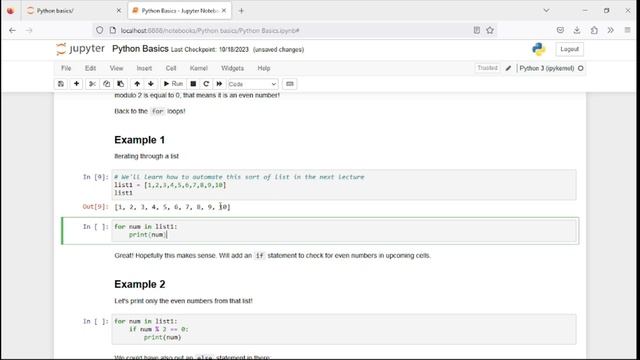Open the Kernel menu
The height and width of the screenshot is (360, 640).
click(199, 68)
